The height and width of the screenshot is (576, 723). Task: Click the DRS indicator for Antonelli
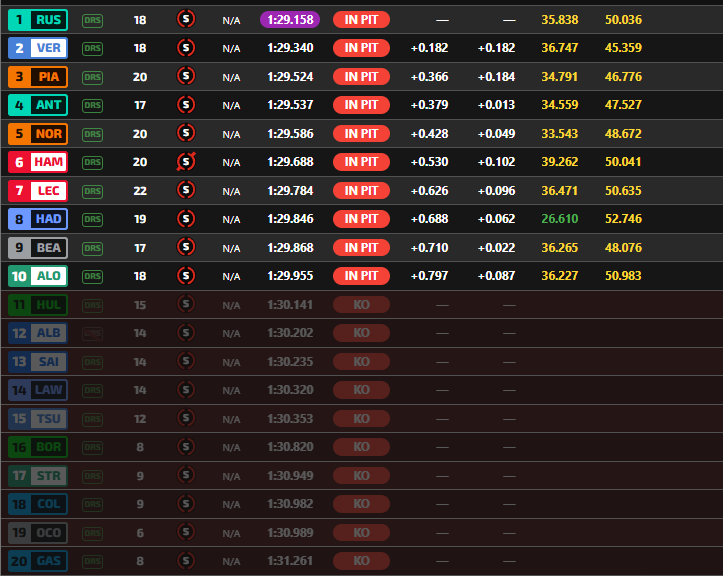pyautogui.click(x=93, y=105)
